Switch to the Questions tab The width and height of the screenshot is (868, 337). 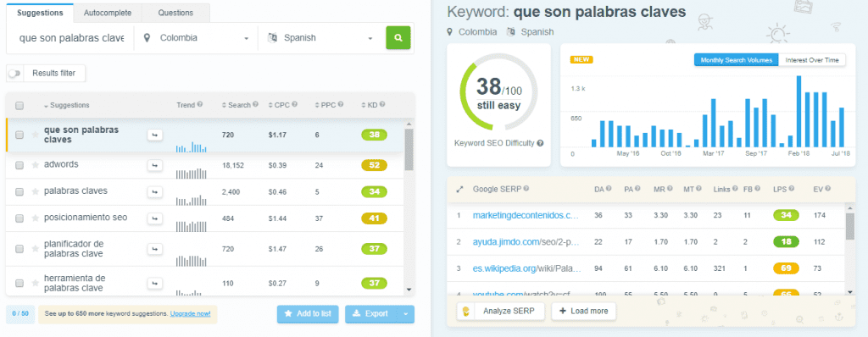(175, 12)
